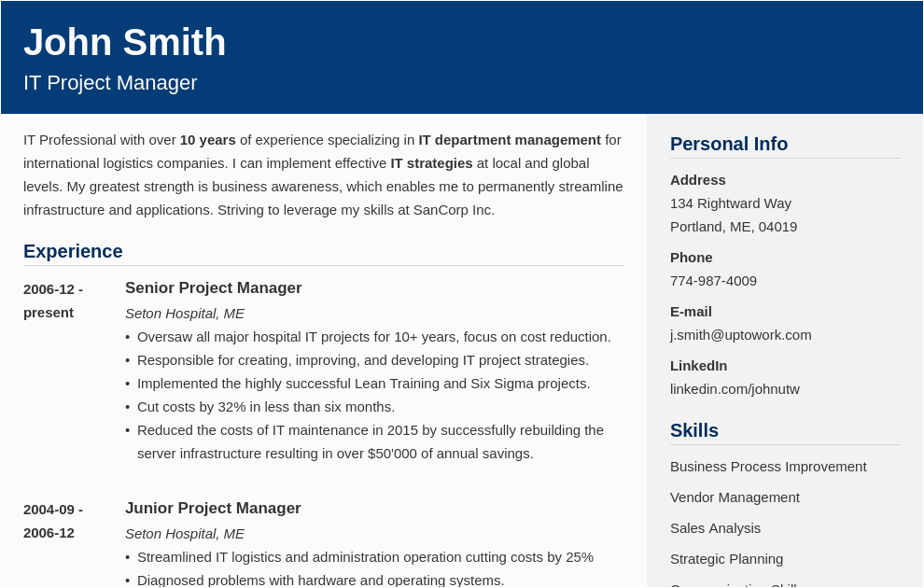Click the Lean Training and Six Sigma bullet

pyautogui.click(x=364, y=383)
